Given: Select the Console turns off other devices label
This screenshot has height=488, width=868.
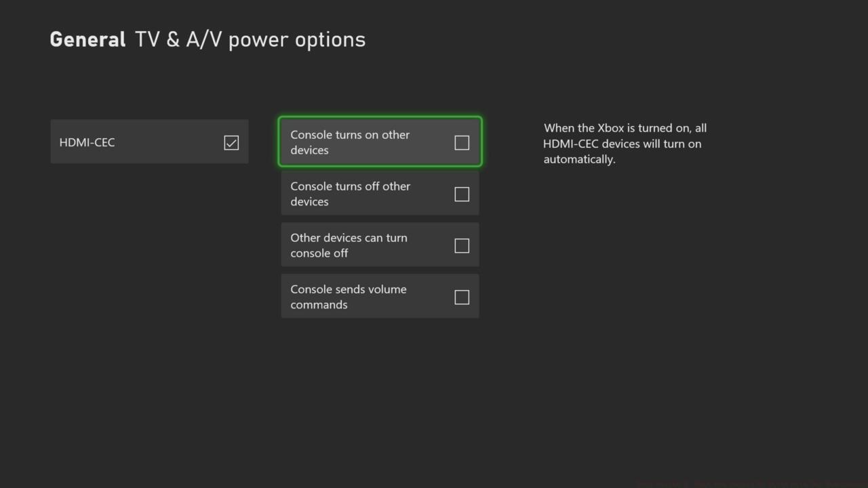Looking at the screenshot, I should (x=350, y=194).
